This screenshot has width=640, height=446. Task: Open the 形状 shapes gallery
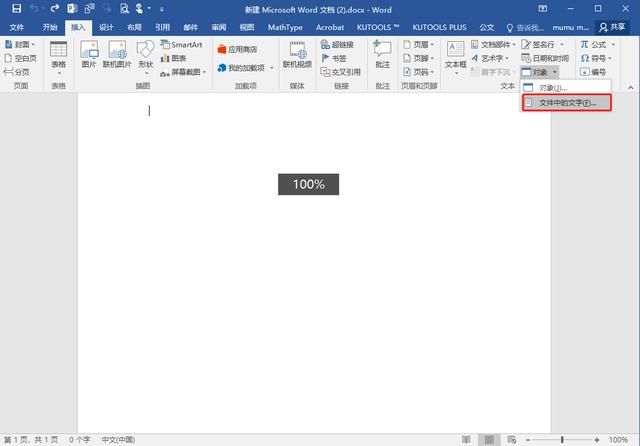146,58
